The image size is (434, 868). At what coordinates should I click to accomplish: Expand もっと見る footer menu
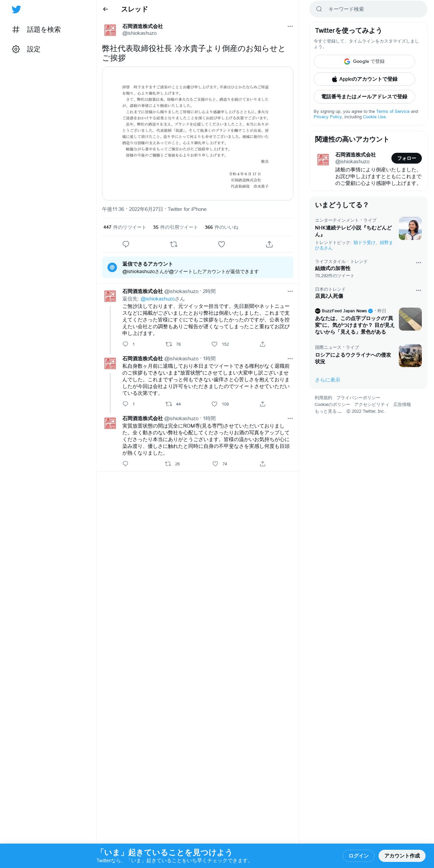(x=328, y=411)
